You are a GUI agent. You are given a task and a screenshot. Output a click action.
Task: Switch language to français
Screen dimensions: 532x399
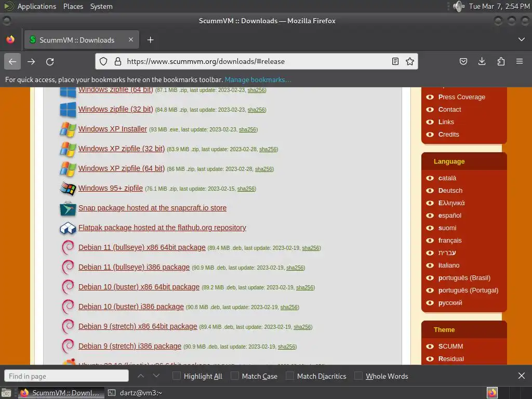point(450,241)
